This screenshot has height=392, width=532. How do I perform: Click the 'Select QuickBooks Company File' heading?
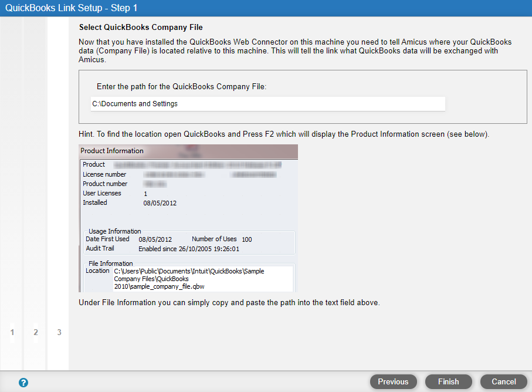141,27
